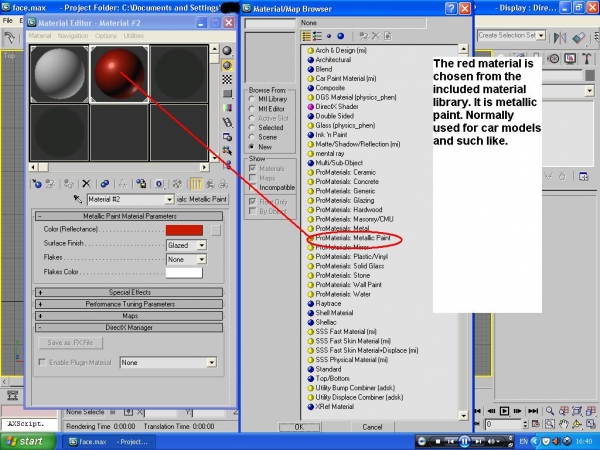Screen dimensions: 600x450
Task: Click the Save as .FX File button
Action: [71, 343]
